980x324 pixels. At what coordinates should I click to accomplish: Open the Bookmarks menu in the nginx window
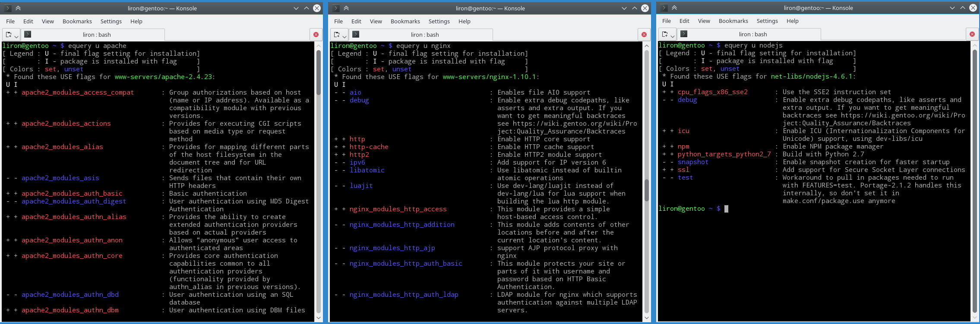[x=405, y=21]
